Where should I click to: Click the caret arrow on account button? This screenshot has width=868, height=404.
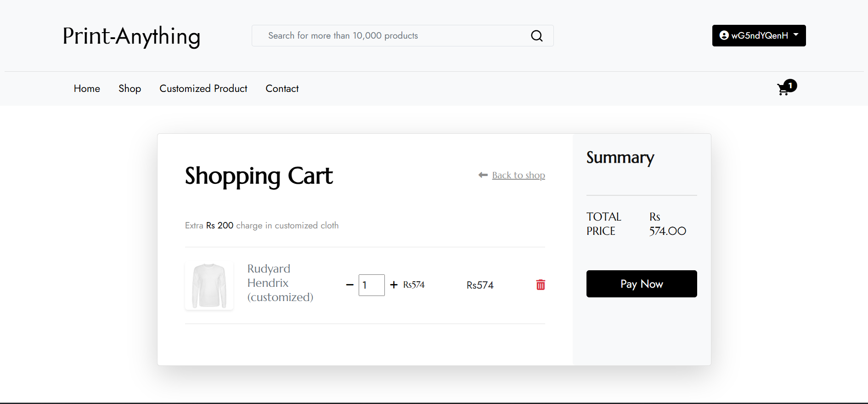796,35
